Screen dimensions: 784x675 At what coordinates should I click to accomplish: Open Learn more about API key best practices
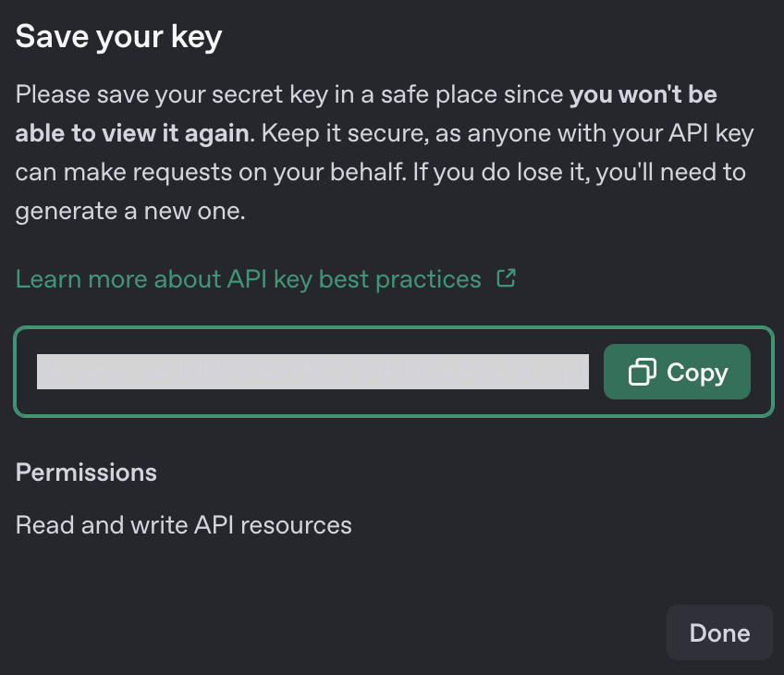pyautogui.click(x=249, y=279)
